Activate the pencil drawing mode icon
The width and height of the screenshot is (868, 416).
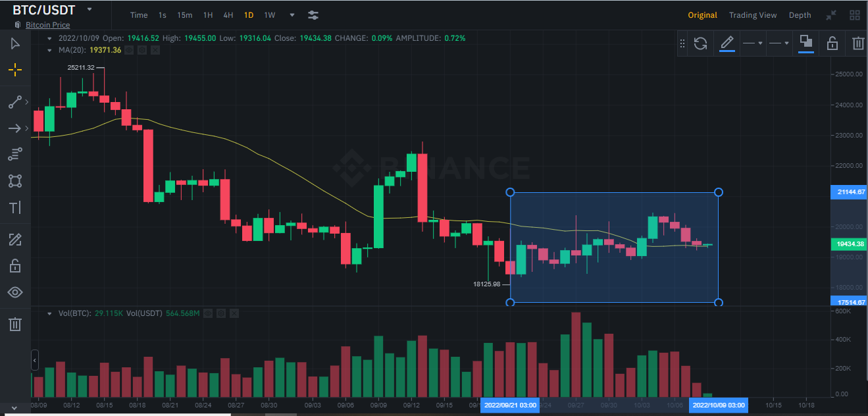tap(15, 240)
